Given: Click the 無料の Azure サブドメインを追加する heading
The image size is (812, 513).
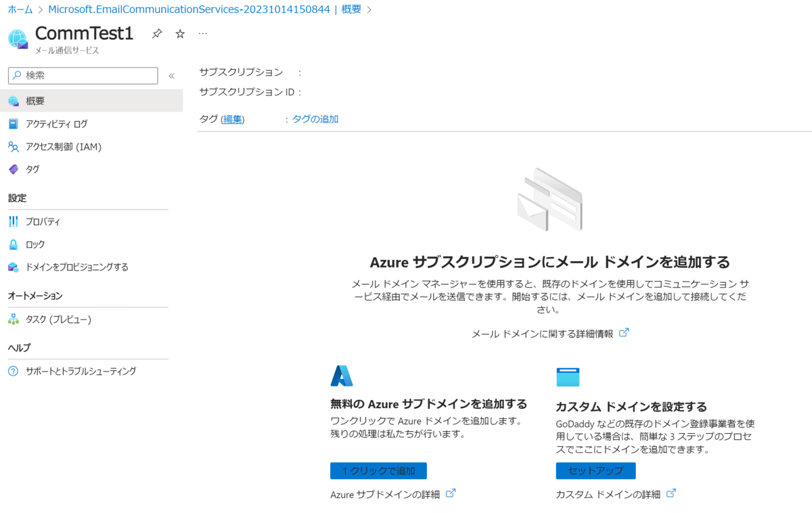Looking at the screenshot, I should coord(428,404).
